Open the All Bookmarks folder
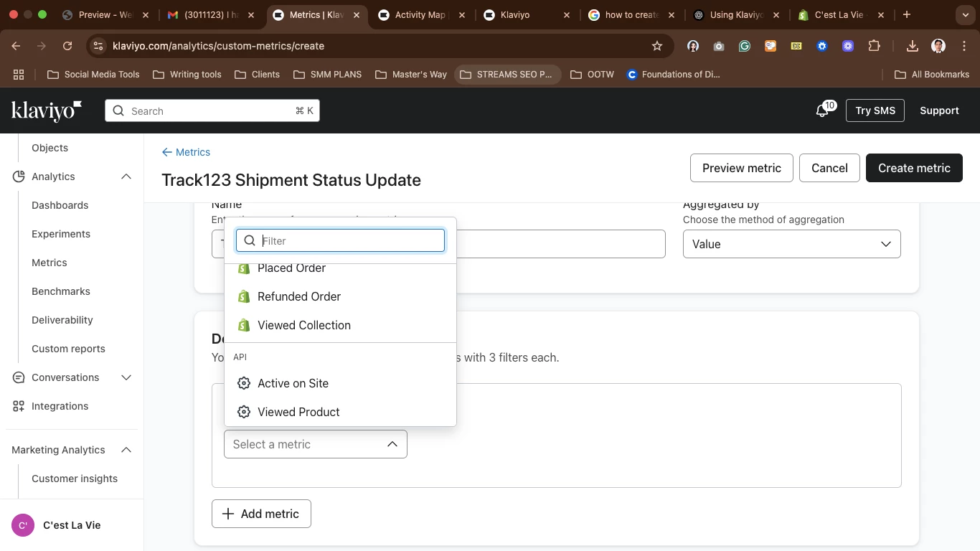The width and height of the screenshot is (980, 551). click(x=932, y=74)
